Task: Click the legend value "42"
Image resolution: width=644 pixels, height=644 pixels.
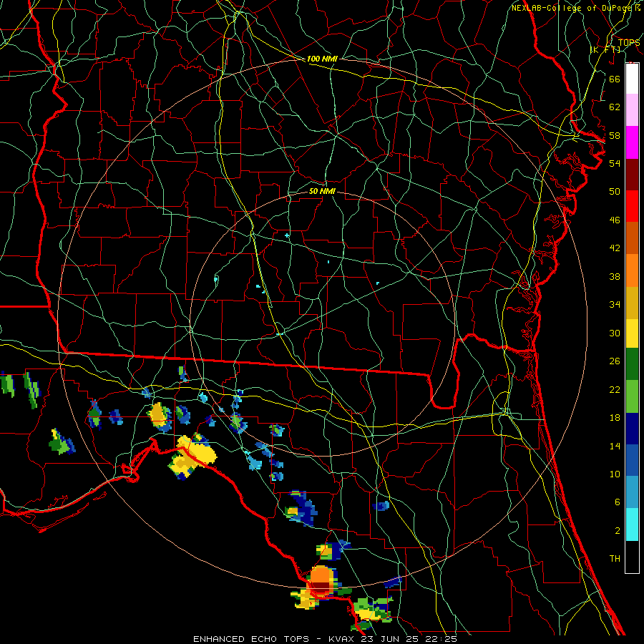Action: [x=615, y=248]
